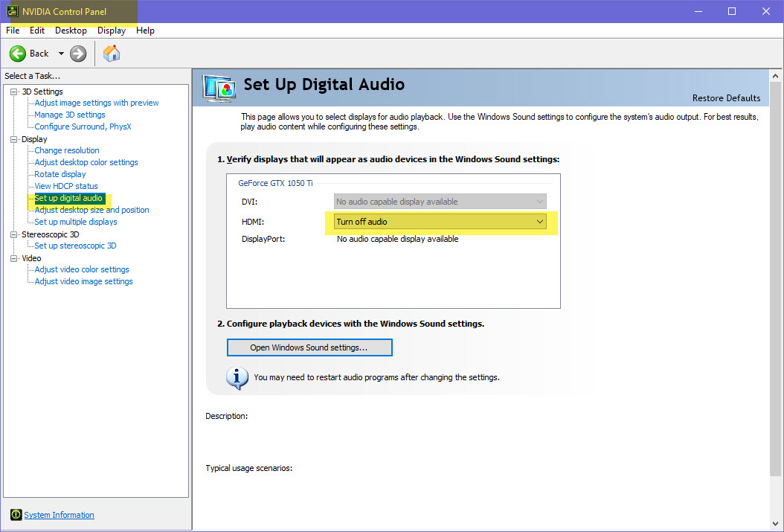
Task: Click Restore Defaults
Action: click(726, 98)
